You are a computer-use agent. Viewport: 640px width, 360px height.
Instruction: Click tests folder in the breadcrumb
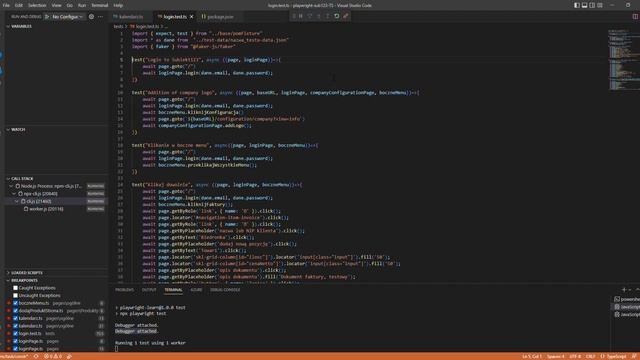(x=118, y=26)
